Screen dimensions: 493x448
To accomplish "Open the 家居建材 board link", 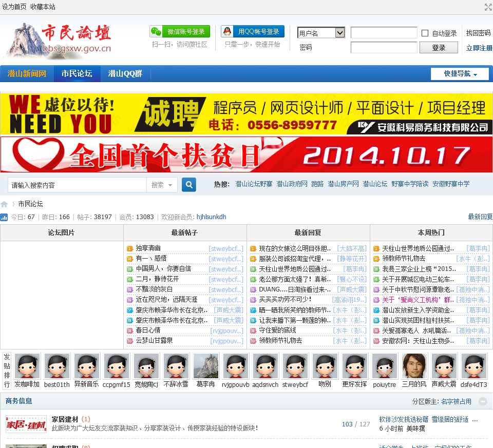I will (65, 419).
